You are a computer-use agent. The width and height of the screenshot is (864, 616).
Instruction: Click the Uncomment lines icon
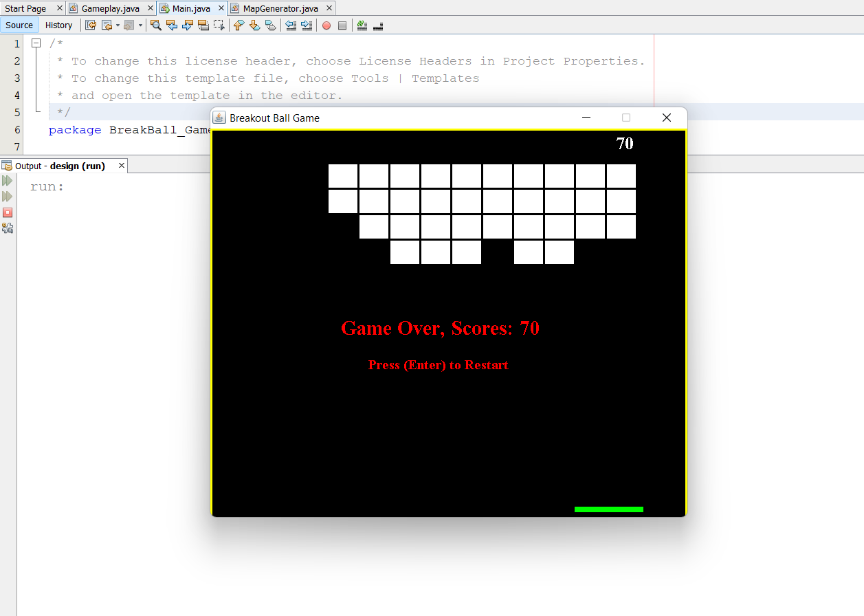[378, 25]
